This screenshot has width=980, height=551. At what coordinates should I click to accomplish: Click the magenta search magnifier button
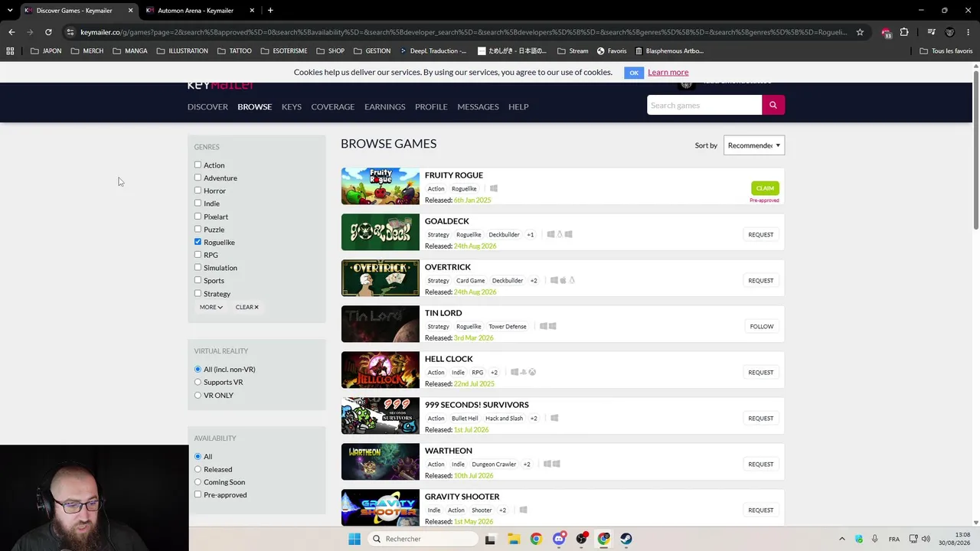[773, 105]
